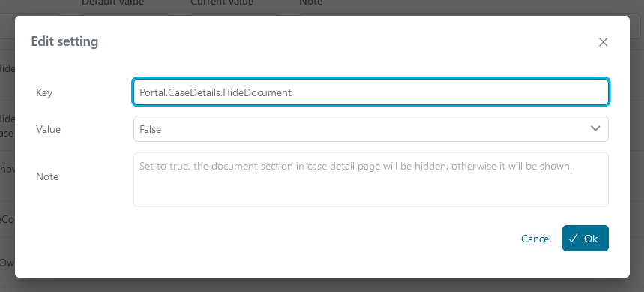The width and height of the screenshot is (644, 292).
Task: Click the Note text area
Action: [371, 179]
